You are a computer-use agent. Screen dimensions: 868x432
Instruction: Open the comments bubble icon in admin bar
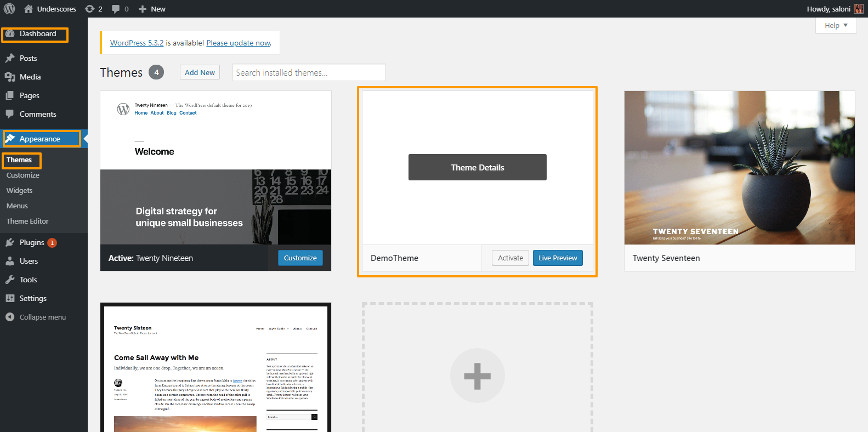click(x=116, y=9)
